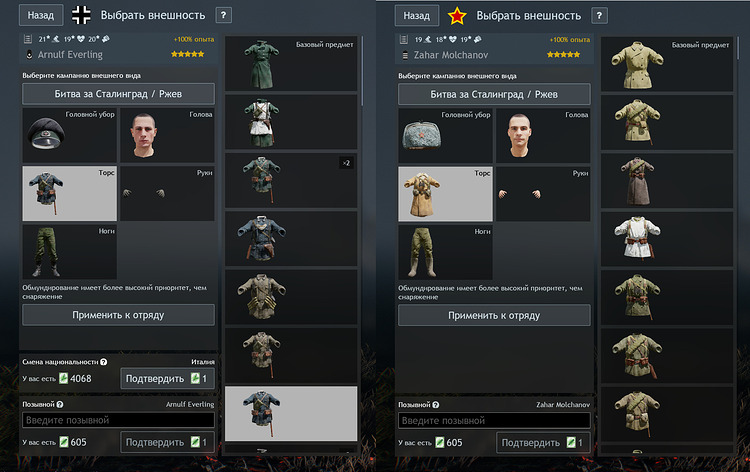Viewport: 750px width, 472px height.
Task: Click the help question mark beside the Soviet star
Action: 599,16
